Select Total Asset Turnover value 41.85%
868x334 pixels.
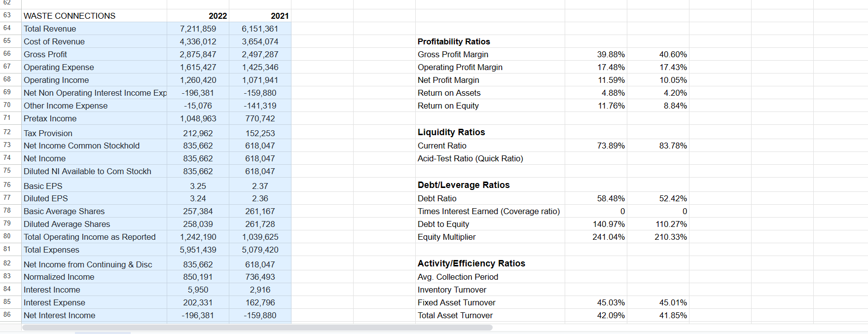658,315
